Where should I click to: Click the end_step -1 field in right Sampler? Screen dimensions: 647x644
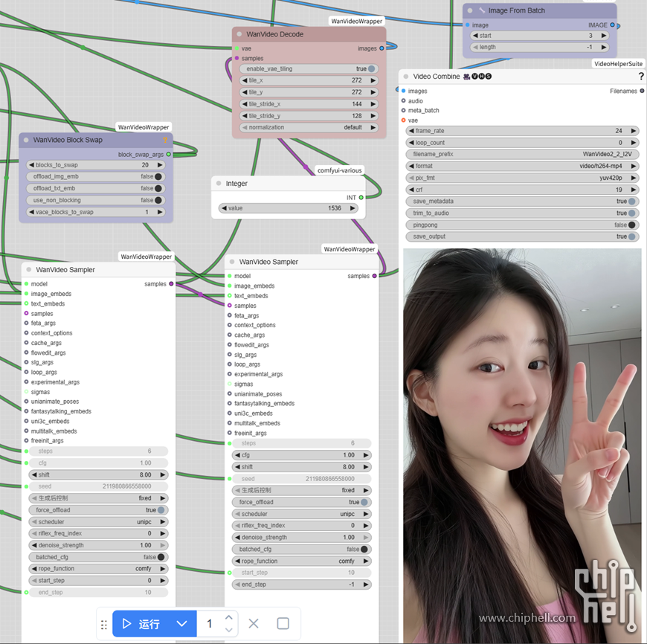(x=302, y=585)
